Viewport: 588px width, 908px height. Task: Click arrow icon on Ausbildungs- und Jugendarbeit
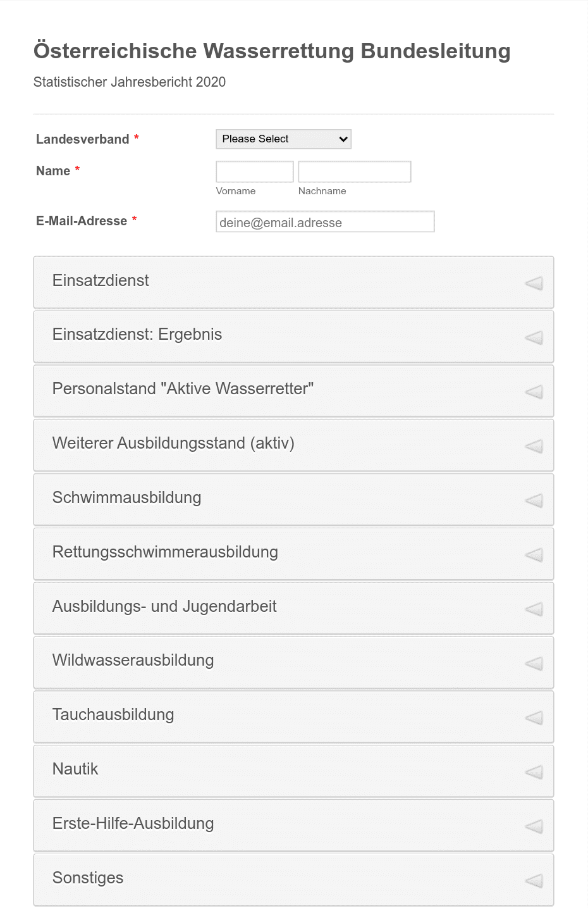pos(534,609)
